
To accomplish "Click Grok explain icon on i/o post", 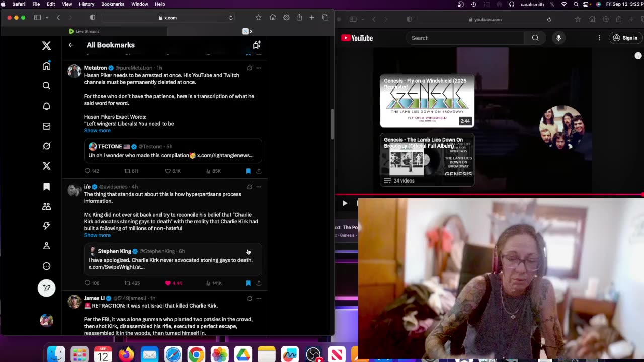I will (249, 187).
